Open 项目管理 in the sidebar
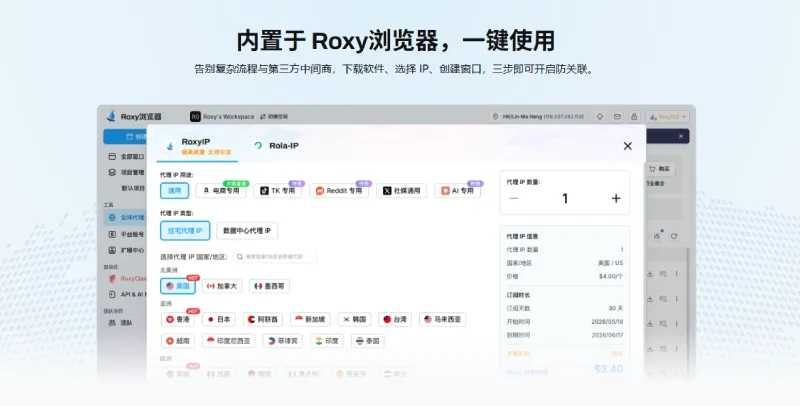Viewport: 800px width, 406px height. [x=127, y=172]
